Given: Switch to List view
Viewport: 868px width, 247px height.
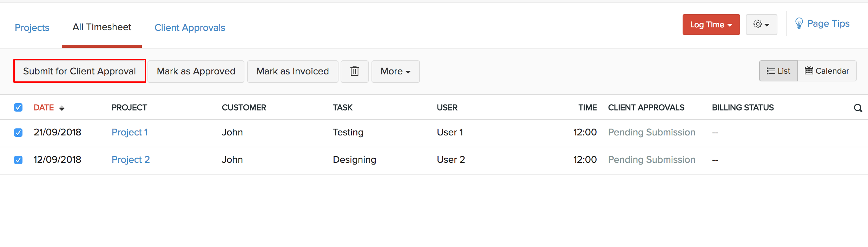Looking at the screenshot, I should 778,71.
